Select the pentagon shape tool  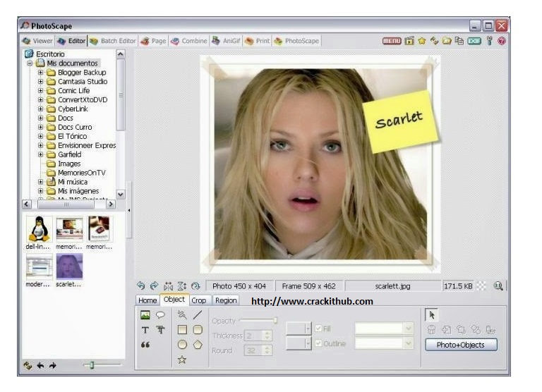click(198, 344)
